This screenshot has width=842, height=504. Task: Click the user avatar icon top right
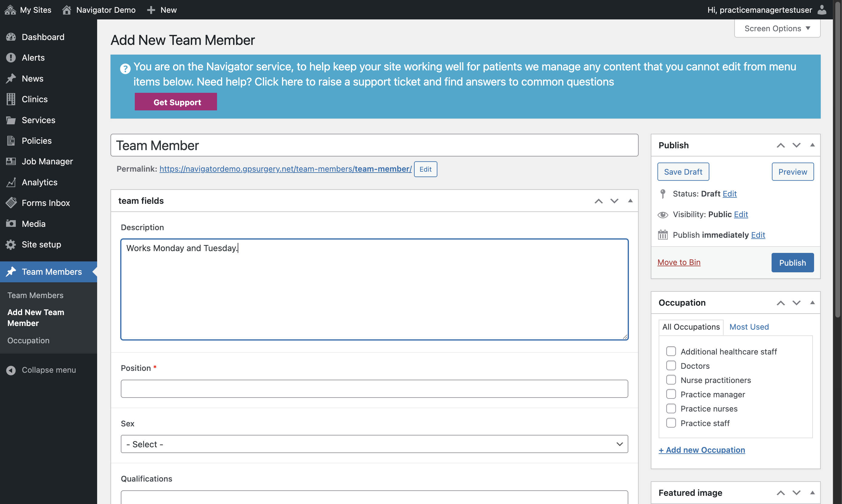[822, 10]
